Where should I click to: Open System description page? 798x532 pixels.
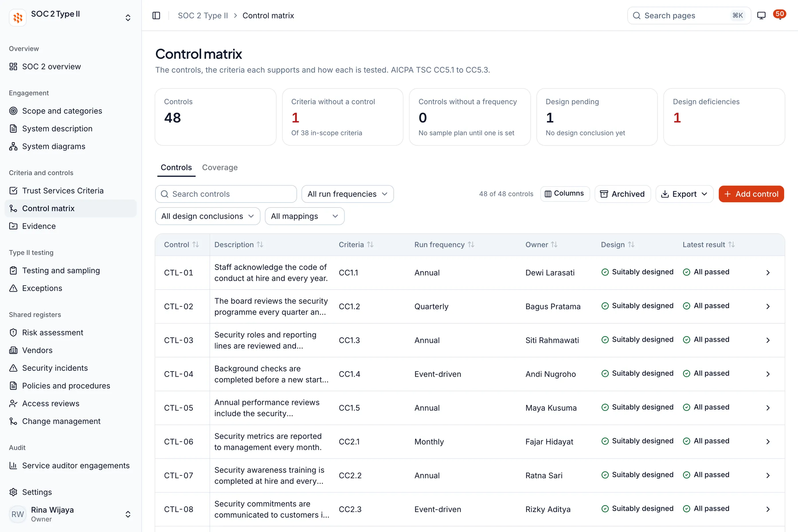(70, 129)
